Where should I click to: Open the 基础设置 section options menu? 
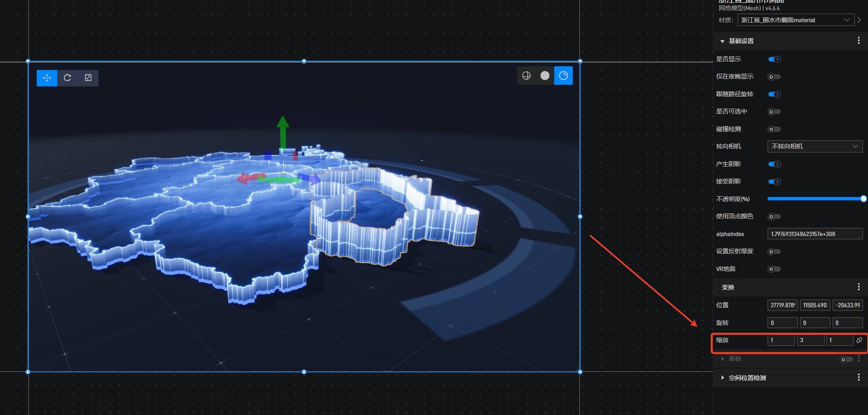pyautogui.click(x=859, y=41)
